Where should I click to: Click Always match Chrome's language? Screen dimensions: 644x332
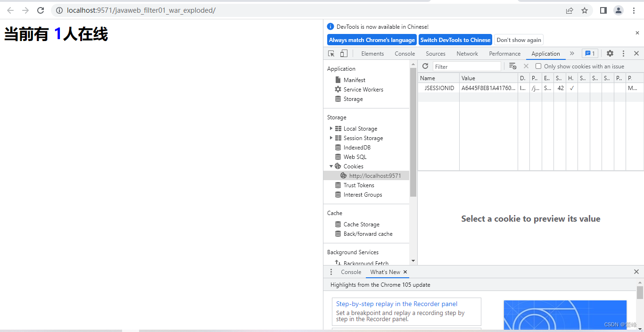tap(372, 40)
